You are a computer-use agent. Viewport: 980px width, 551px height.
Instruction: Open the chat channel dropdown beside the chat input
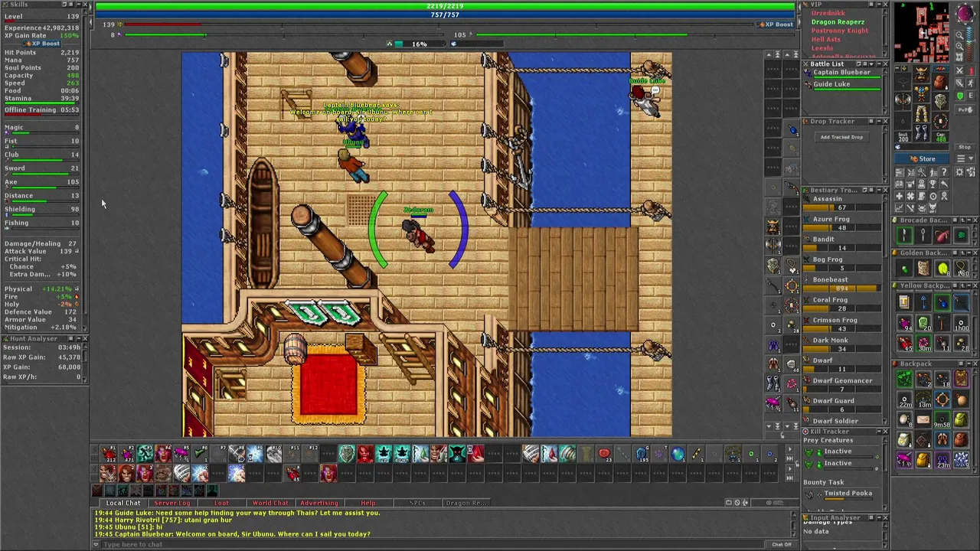coord(96,544)
